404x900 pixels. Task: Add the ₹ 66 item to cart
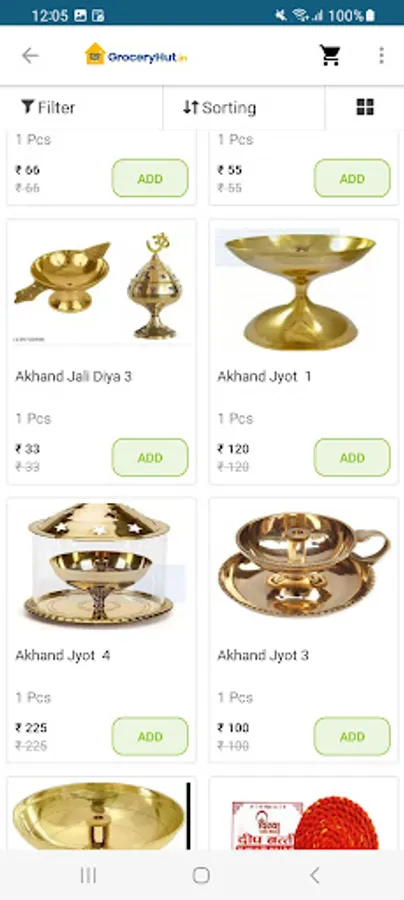(x=150, y=179)
